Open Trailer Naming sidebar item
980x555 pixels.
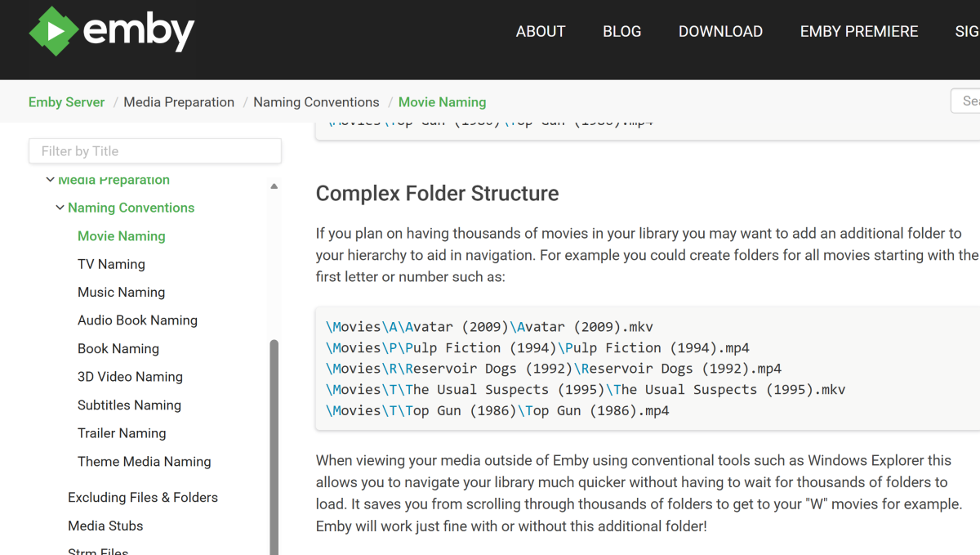click(122, 433)
